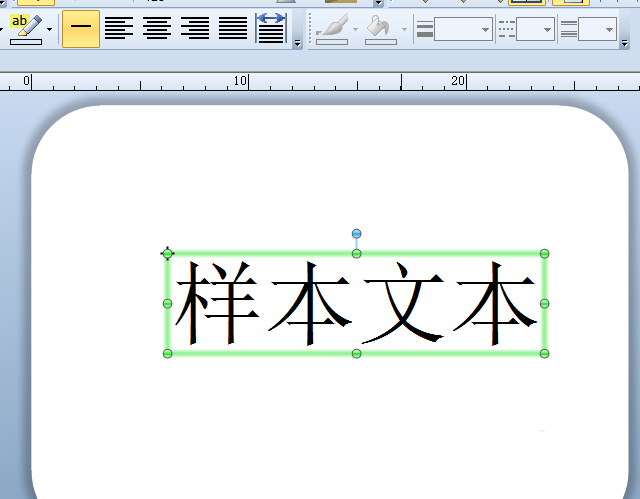
Task: Align text to the right
Action: point(195,29)
